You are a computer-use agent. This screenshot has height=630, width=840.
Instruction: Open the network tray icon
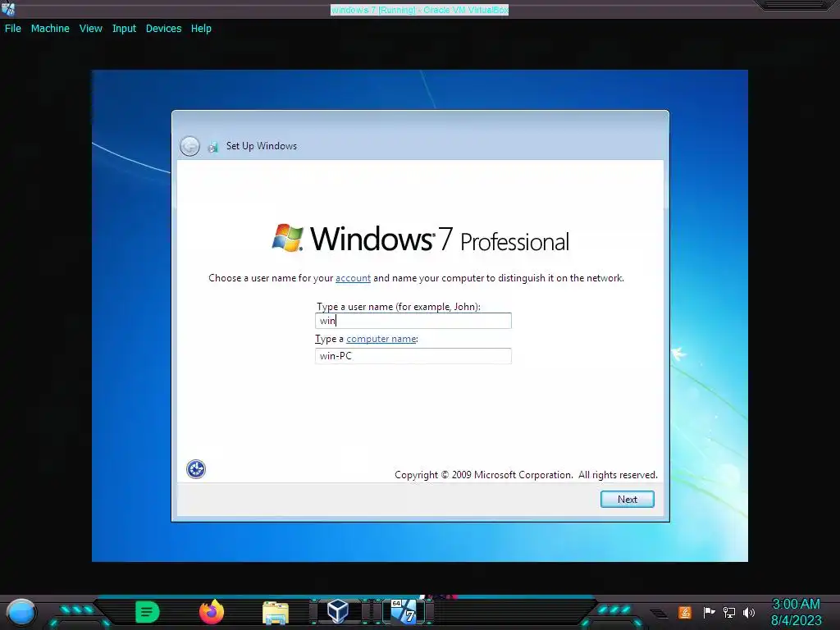[728, 612]
